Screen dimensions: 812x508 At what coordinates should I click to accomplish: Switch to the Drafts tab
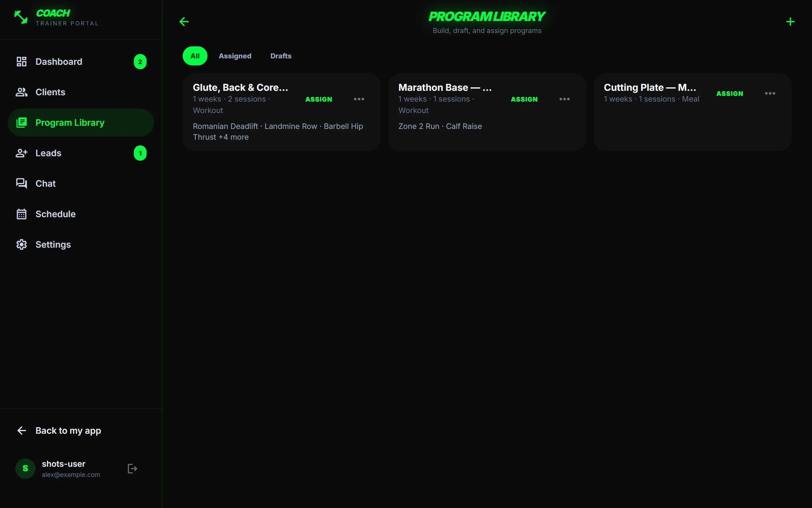click(x=281, y=56)
